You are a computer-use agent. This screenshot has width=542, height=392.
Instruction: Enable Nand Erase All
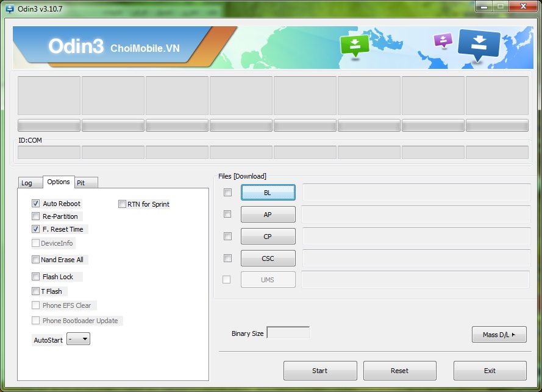click(x=35, y=259)
